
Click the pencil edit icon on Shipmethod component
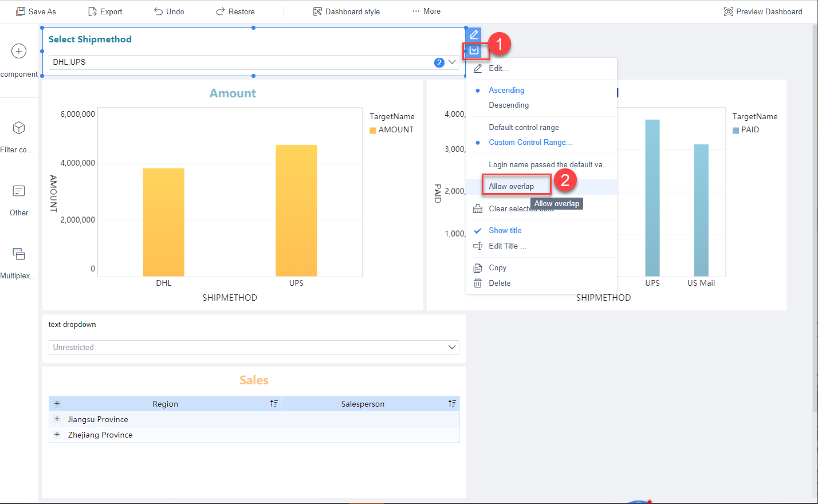474,35
